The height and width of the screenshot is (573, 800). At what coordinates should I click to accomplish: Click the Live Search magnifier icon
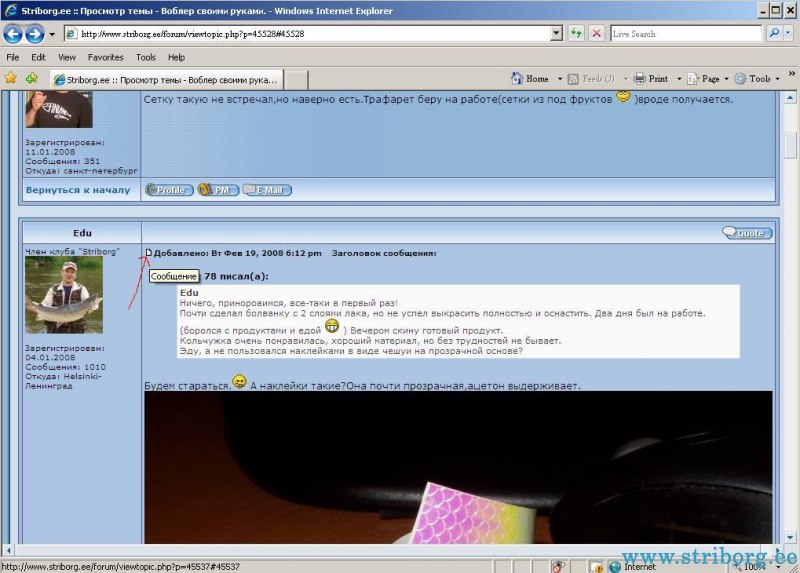tap(775, 33)
